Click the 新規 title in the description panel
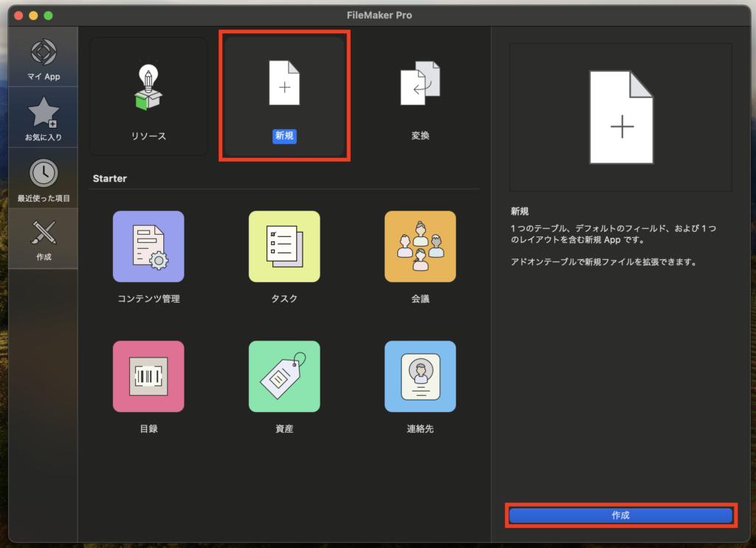The image size is (756, 548). point(520,211)
